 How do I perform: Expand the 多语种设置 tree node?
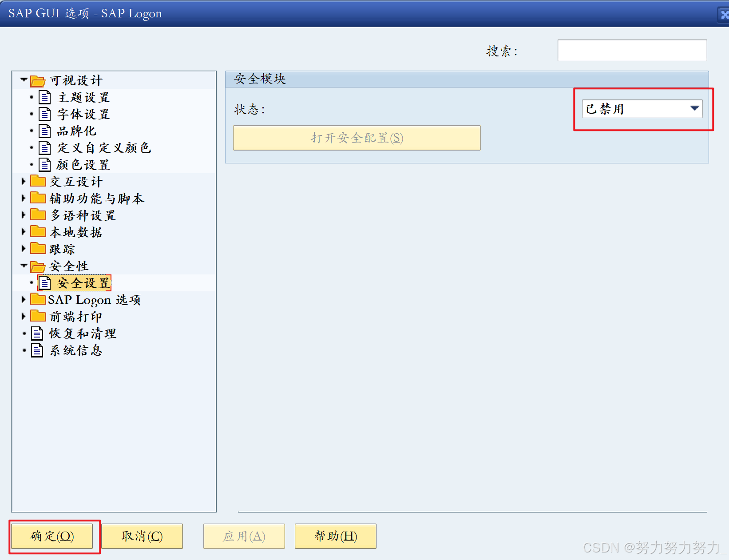coord(24,215)
